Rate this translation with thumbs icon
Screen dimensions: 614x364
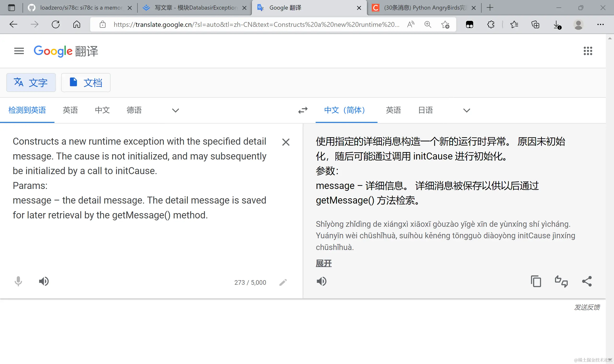[x=561, y=281]
